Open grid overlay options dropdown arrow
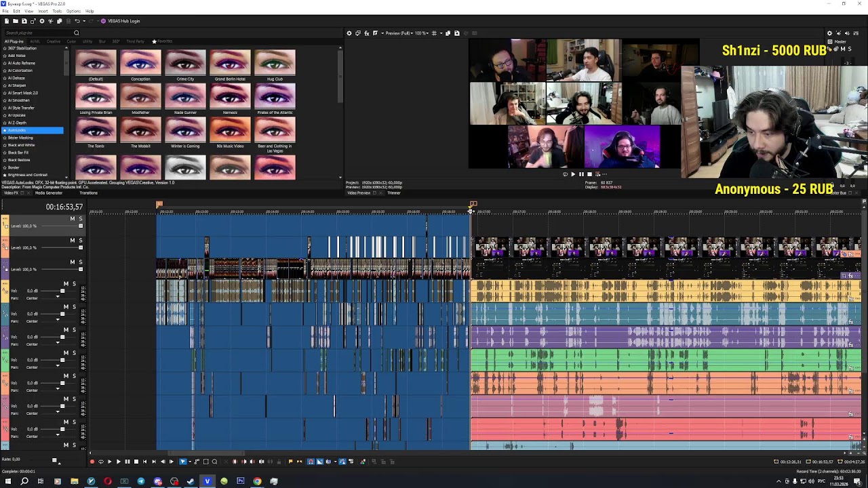868x488 pixels. (441, 33)
